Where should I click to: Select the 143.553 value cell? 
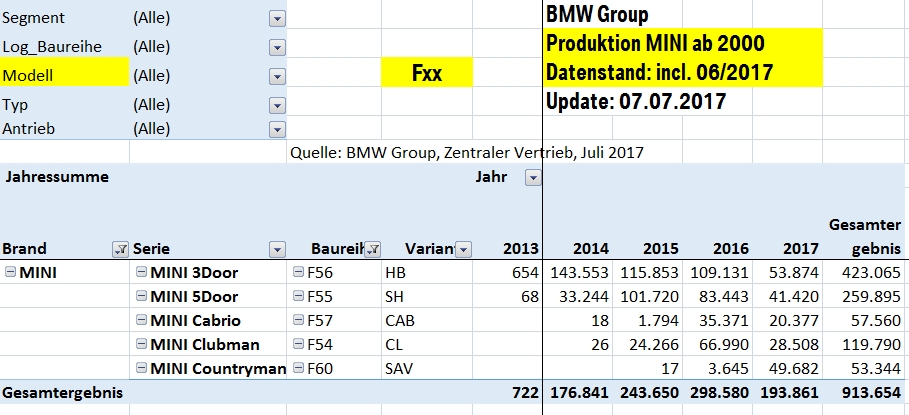tap(578, 272)
